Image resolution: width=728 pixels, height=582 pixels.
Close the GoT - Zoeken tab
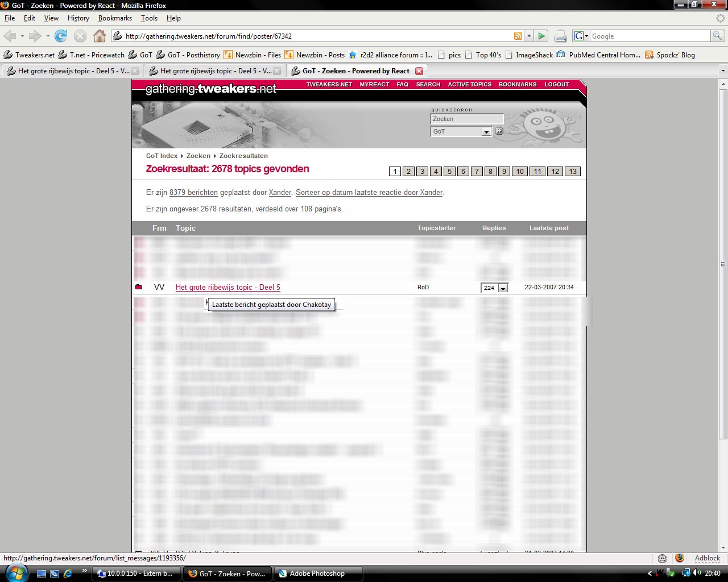tap(419, 71)
